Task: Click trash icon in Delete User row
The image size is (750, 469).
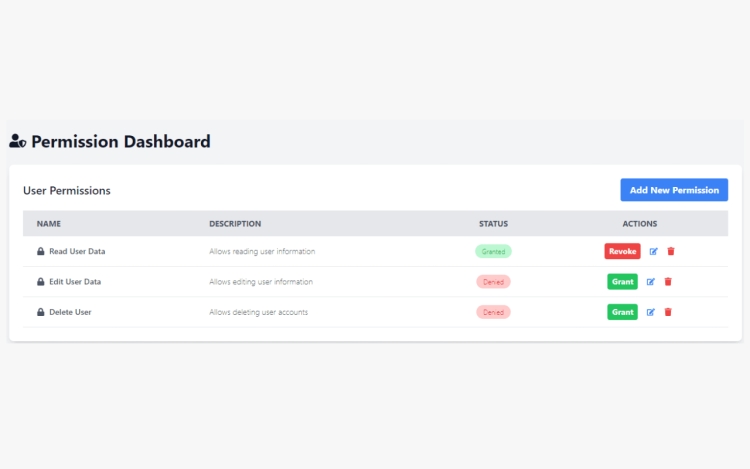Action: pyautogui.click(x=668, y=312)
